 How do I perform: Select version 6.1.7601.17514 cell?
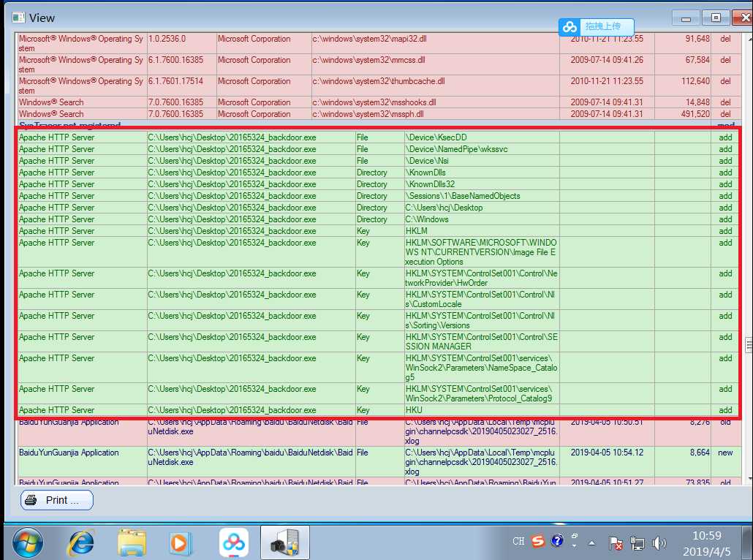181,86
